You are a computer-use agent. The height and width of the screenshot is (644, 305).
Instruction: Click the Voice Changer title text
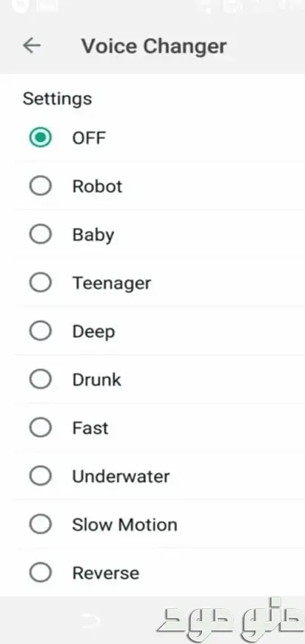[x=154, y=46]
